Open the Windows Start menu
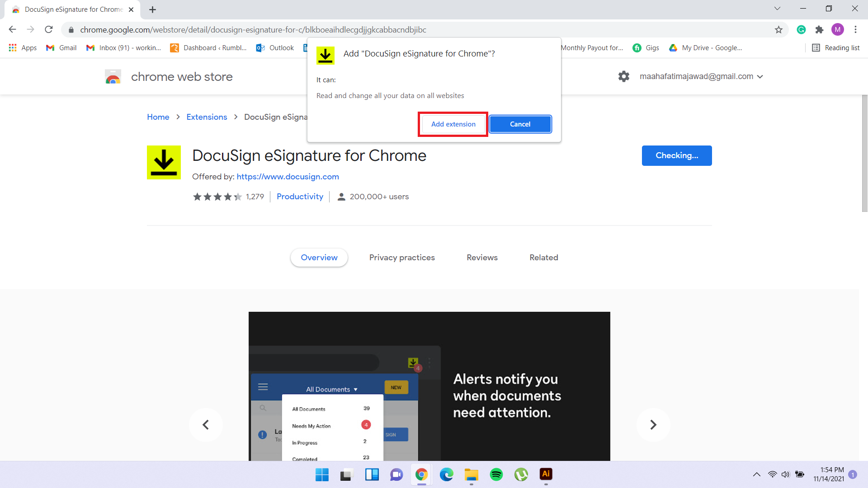 322,474
